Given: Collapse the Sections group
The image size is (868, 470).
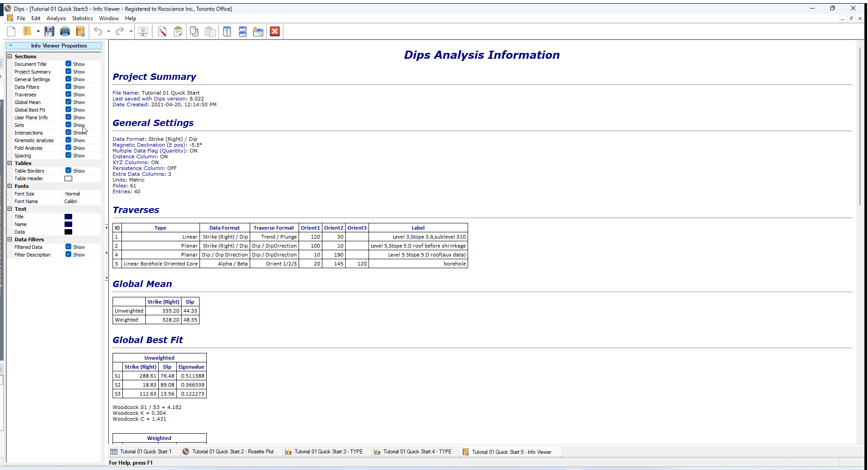Looking at the screenshot, I should [x=9, y=56].
